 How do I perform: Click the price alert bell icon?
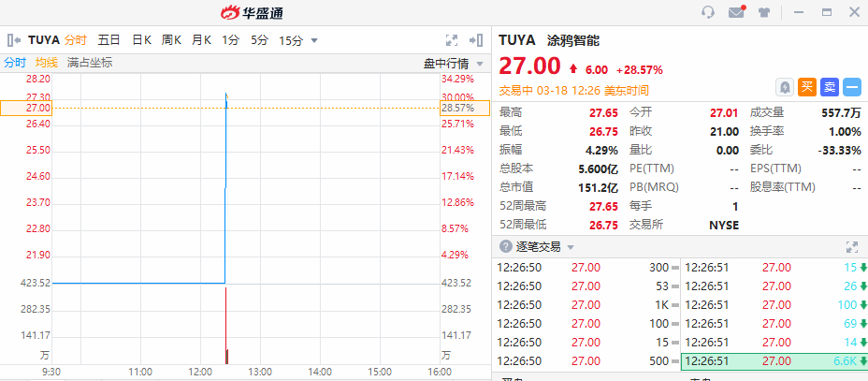(x=785, y=87)
